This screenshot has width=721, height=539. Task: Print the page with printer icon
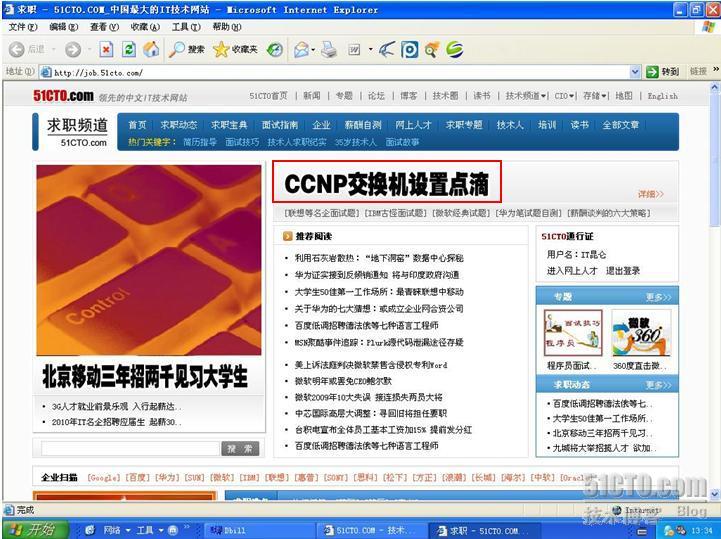pos(329,49)
